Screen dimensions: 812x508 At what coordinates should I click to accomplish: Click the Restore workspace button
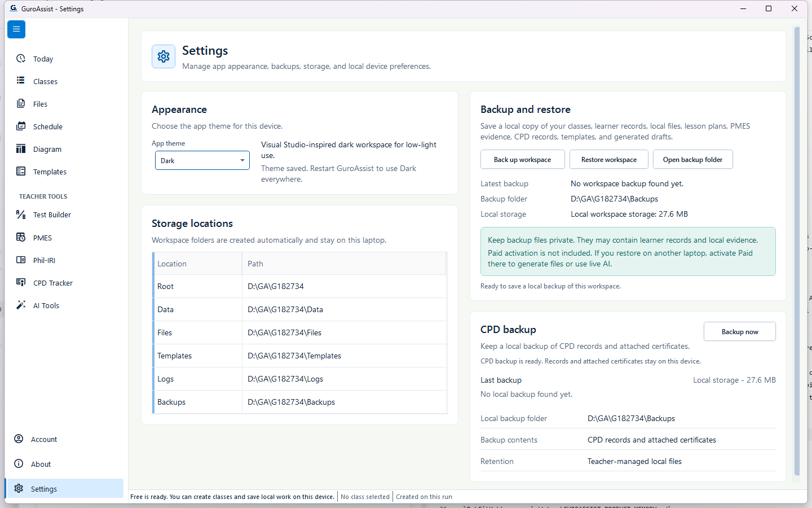609,159
